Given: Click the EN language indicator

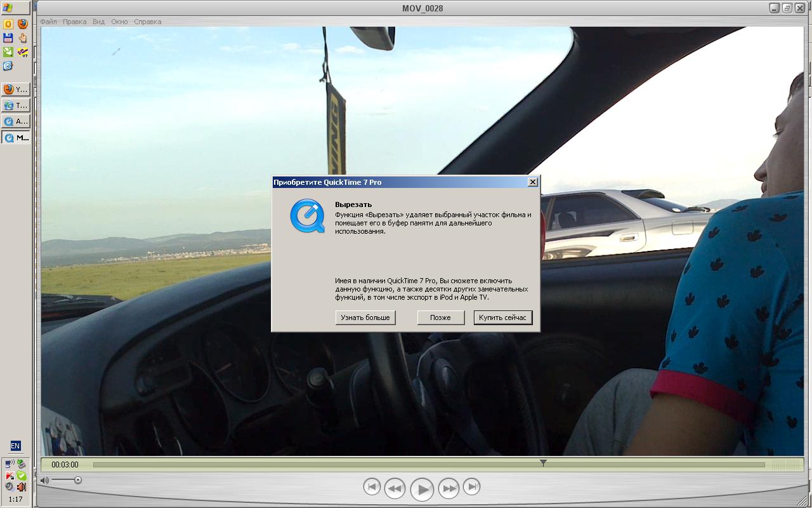Looking at the screenshot, I should pos(15,446).
